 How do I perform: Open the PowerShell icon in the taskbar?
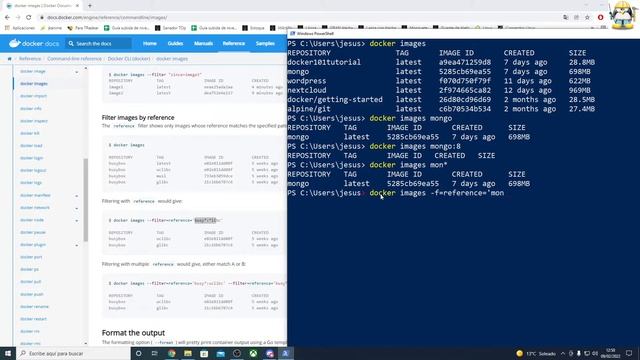pos(286,353)
